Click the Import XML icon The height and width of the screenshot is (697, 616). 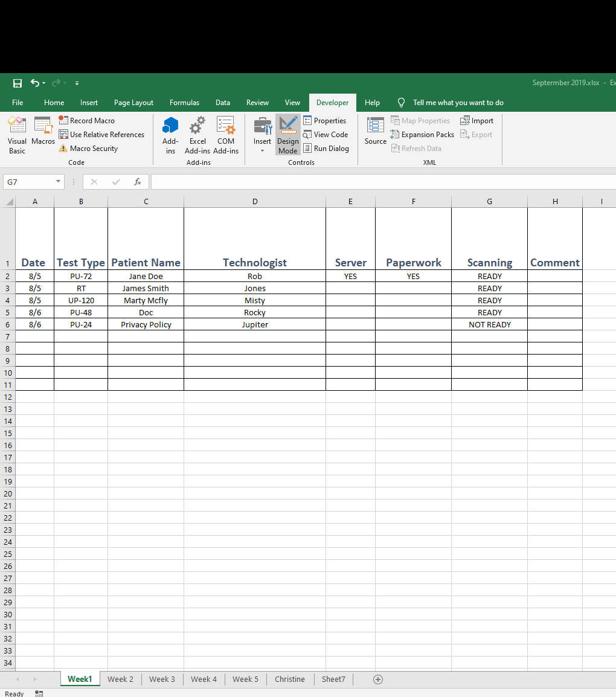[x=477, y=120]
